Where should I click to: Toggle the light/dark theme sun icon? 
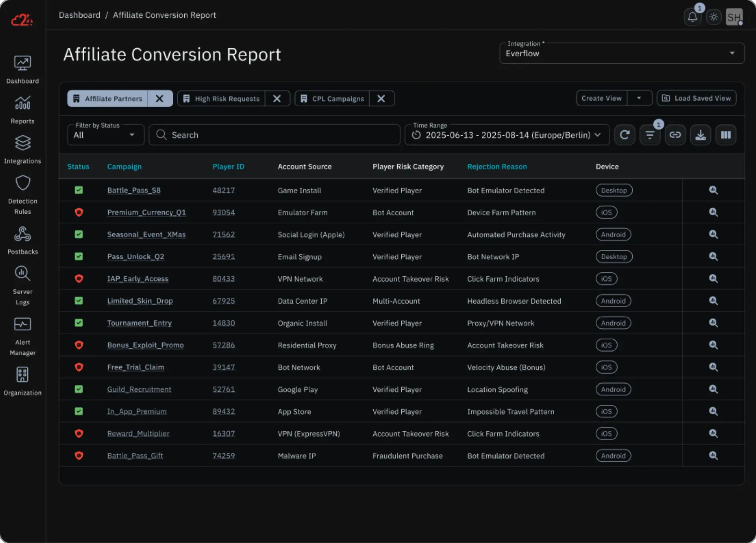pyautogui.click(x=713, y=17)
